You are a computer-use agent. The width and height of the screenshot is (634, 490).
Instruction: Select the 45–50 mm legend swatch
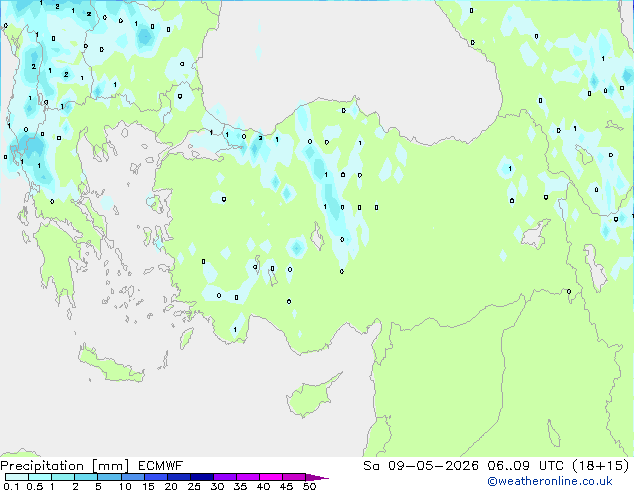(294, 477)
